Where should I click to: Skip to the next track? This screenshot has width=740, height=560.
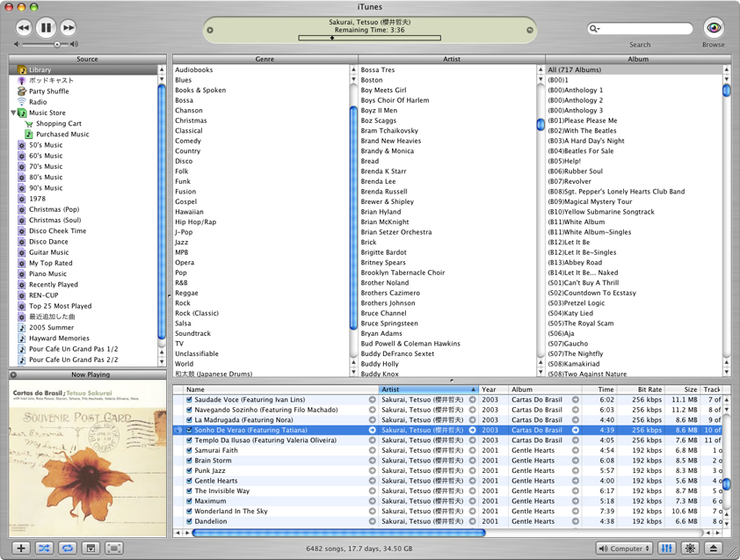69,27
